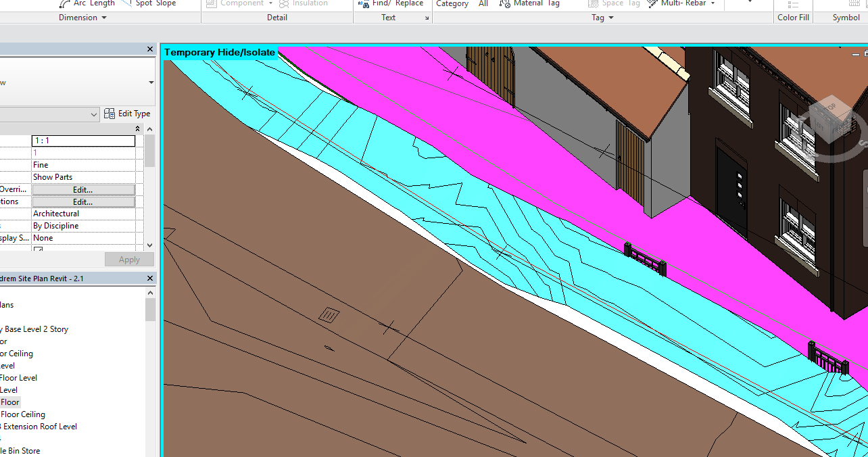Open the properties filter combo box
The image size is (868, 457).
click(x=49, y=114)
